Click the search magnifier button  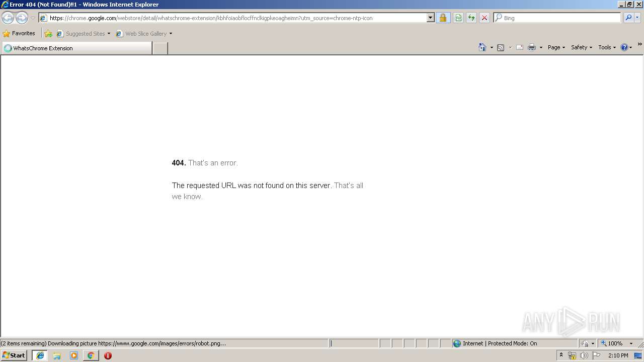click(628, 18)
